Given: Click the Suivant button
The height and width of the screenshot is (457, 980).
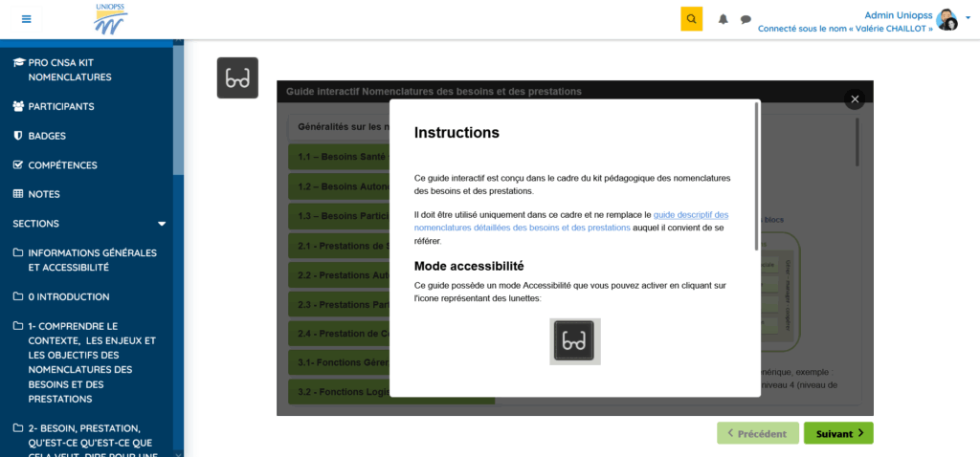Looking at the screenshot, I should click(837, 433).
